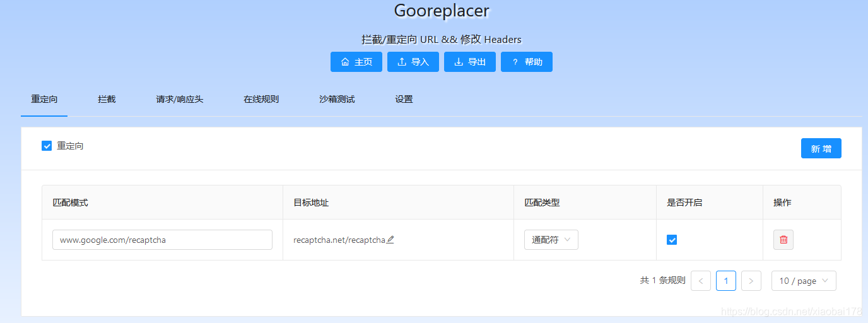
Task: Open the 10 / page size dropdown
Action: click(804, 281)
